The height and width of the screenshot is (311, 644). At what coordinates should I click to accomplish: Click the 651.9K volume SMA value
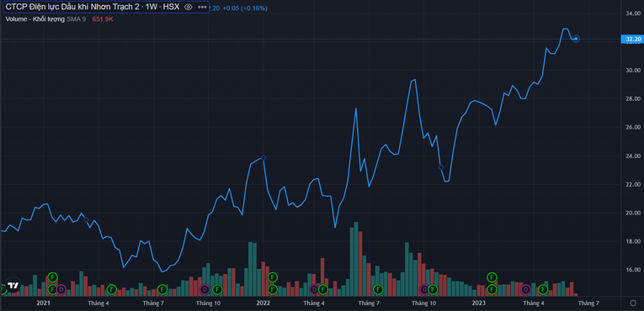tap(103, 18)
